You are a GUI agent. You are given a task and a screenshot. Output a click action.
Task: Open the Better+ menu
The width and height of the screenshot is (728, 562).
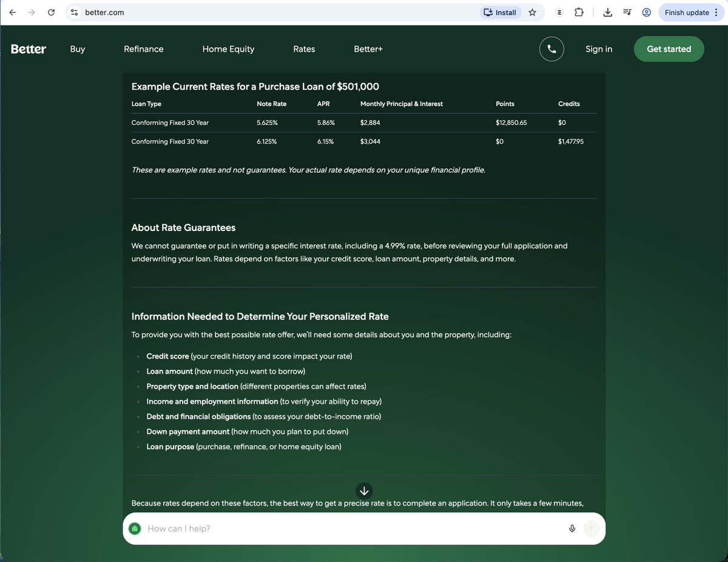pos(368,49)
